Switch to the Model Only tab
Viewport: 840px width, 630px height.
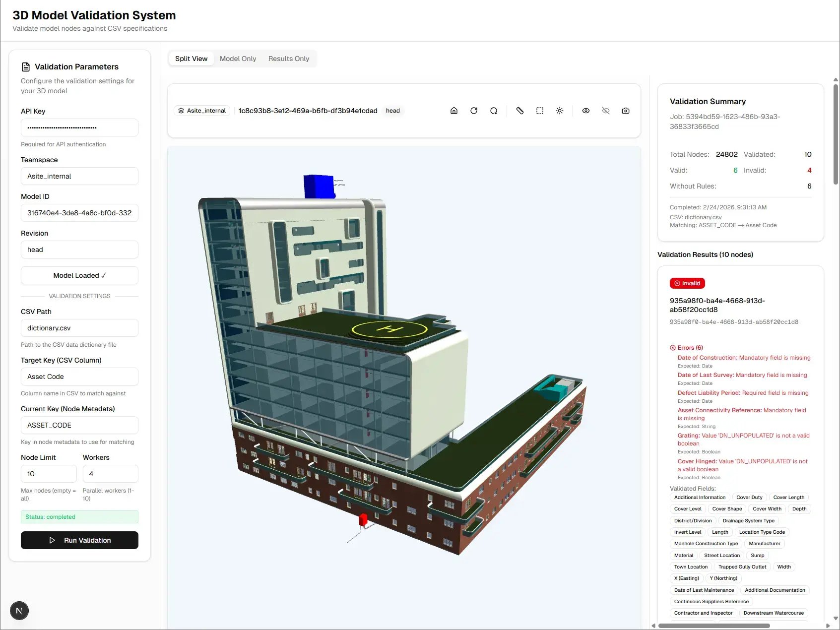[x=238, y=58]
